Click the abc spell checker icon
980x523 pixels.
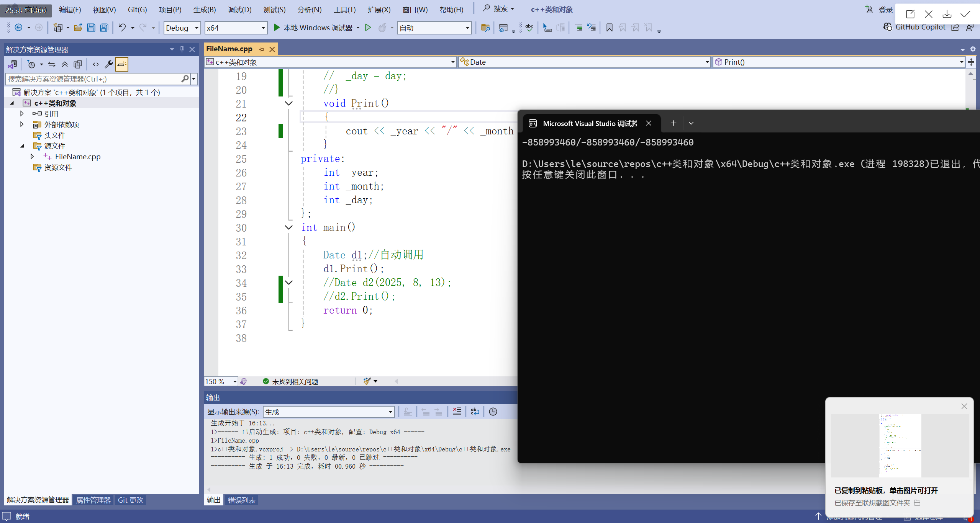tap(529, 28)
